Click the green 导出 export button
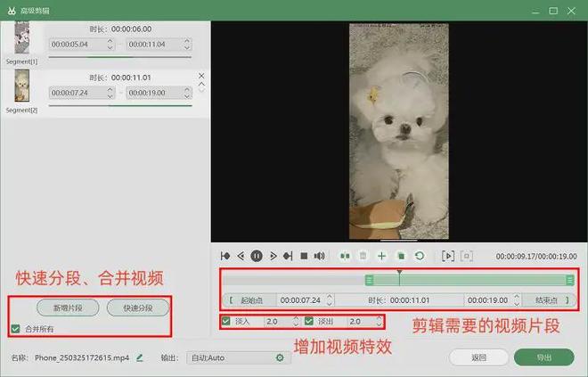This screenshot has height=377, width=588. 543,357
